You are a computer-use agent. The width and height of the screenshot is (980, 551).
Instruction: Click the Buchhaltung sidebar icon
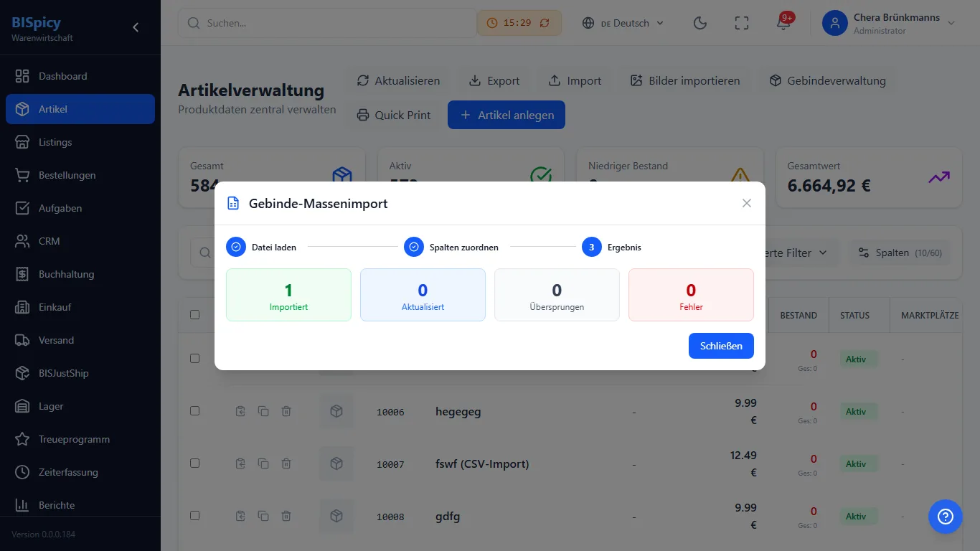[x=22, y=274]
